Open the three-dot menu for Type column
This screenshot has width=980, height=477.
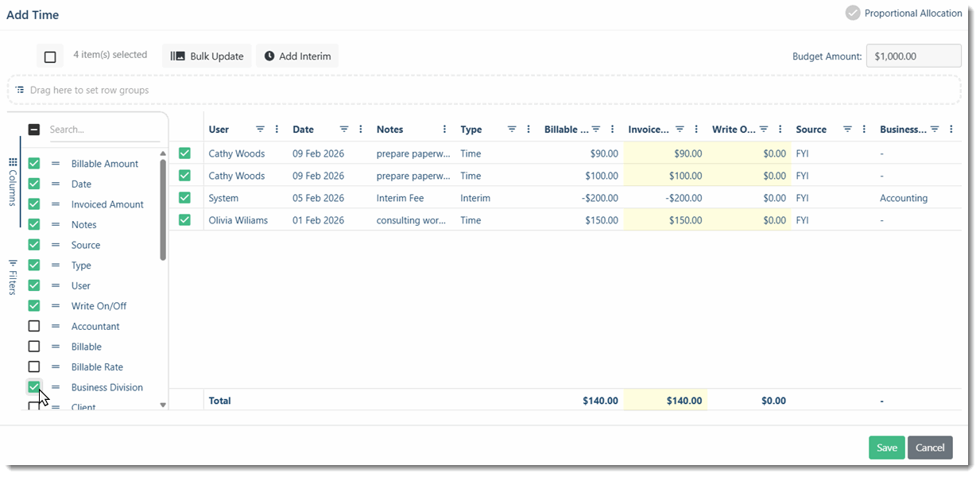point(529,130)
